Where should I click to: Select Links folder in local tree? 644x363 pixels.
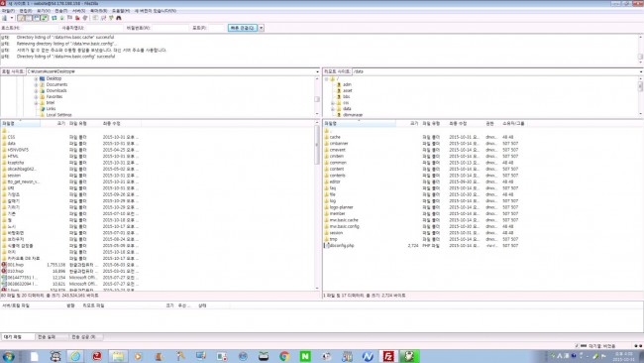point(51,109)
